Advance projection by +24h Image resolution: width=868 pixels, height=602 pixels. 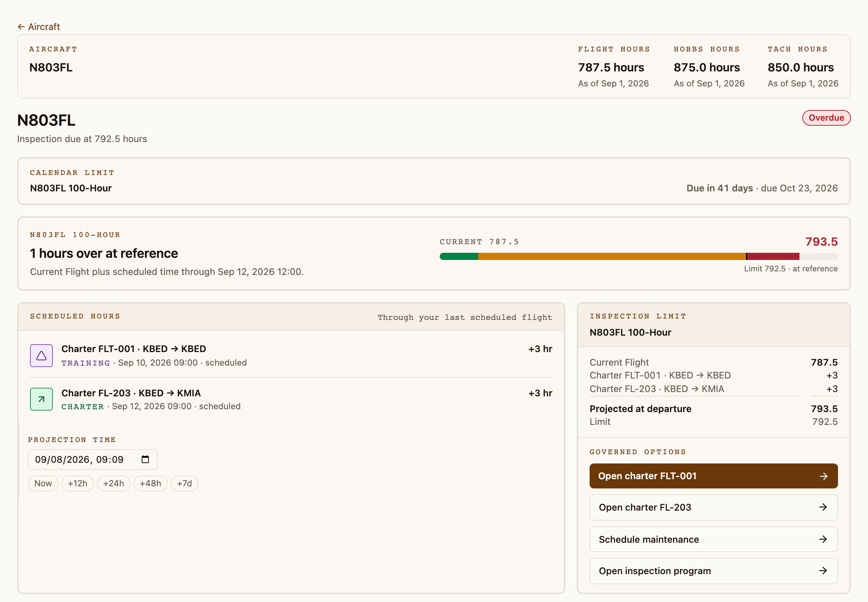113,483
